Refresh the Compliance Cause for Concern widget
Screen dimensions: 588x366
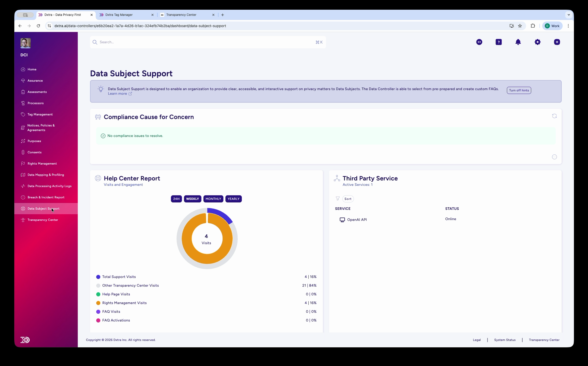(554, 116)
